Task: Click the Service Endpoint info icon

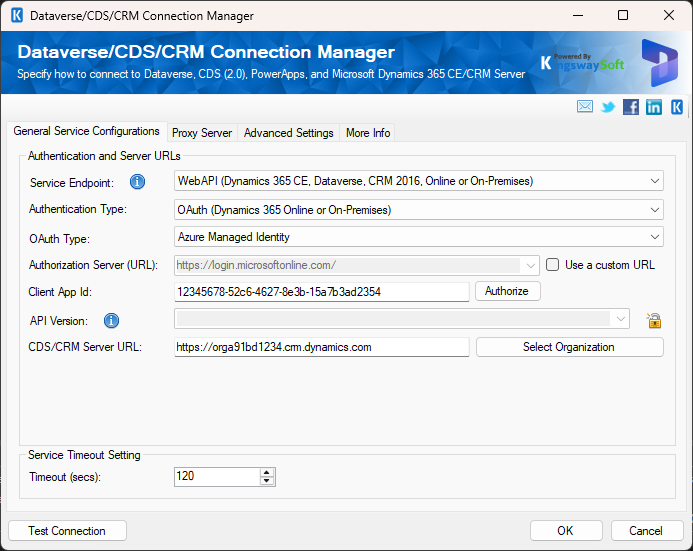Action: click(x=138, y=181)
